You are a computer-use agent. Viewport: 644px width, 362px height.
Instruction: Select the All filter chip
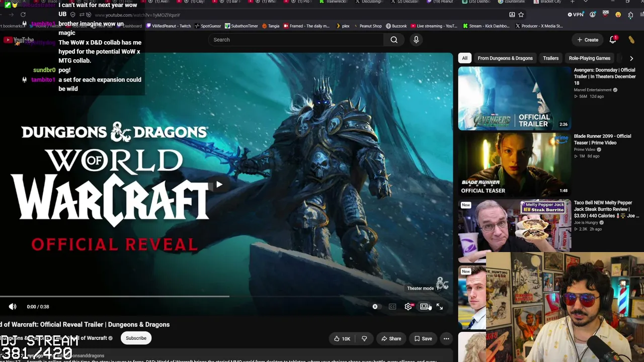[x=465, y=58]
